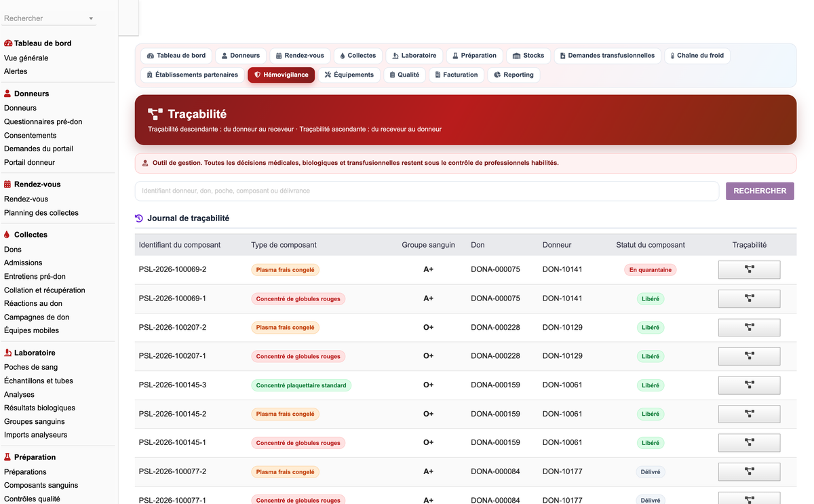This screenshot has width=814, height=504.
Task: Open Planning des collectes
Action: pyautogui.click(x=41, y=213)
